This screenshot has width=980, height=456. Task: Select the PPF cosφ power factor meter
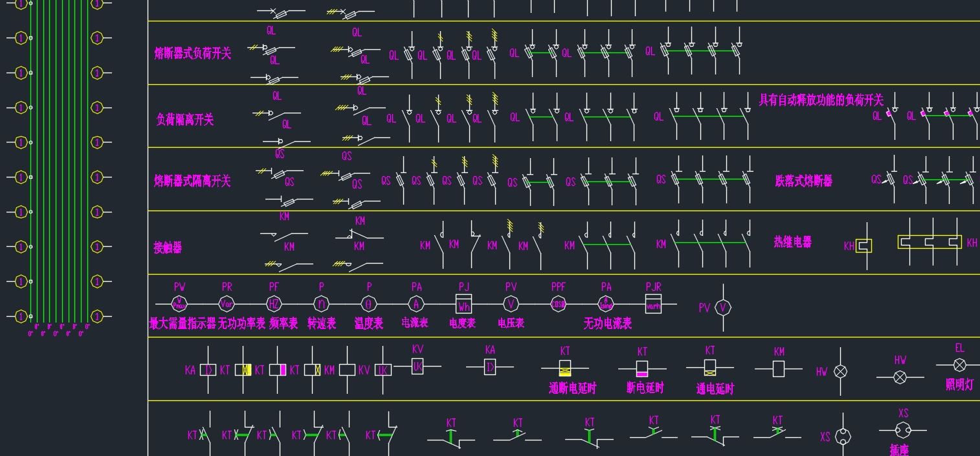[x=558, y=304]
